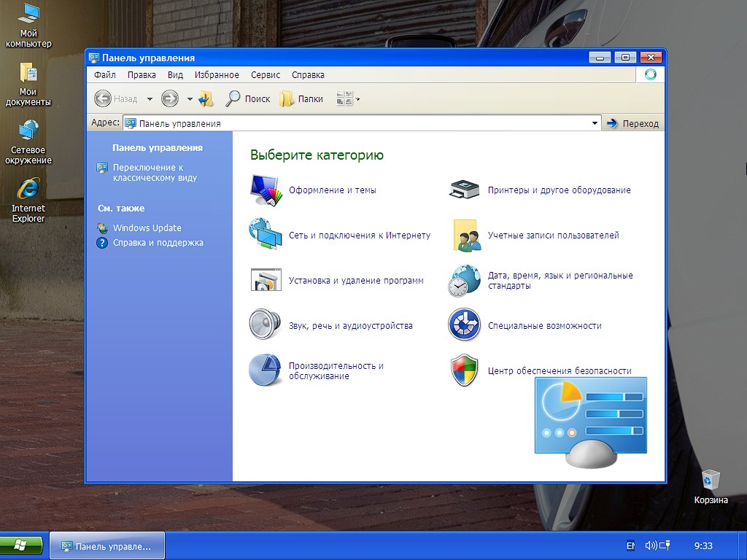The height and width of the screenshot is (560, 747).
Task: Expand the address bar dropdown arrow
Action: (595, 123)
